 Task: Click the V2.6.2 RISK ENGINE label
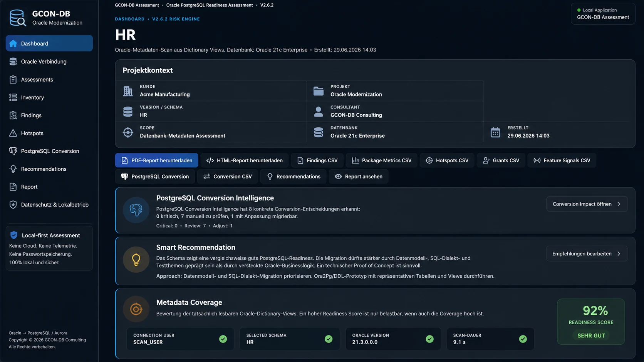pyautogui.click(x=176, y=19)
